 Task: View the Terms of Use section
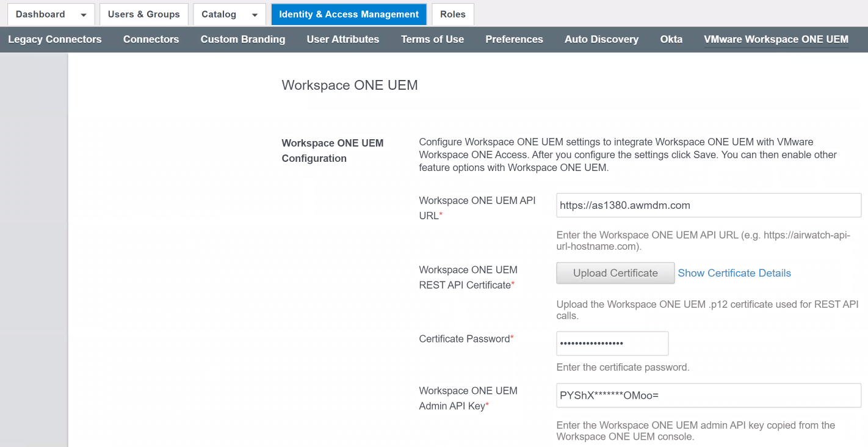point(432,39)
